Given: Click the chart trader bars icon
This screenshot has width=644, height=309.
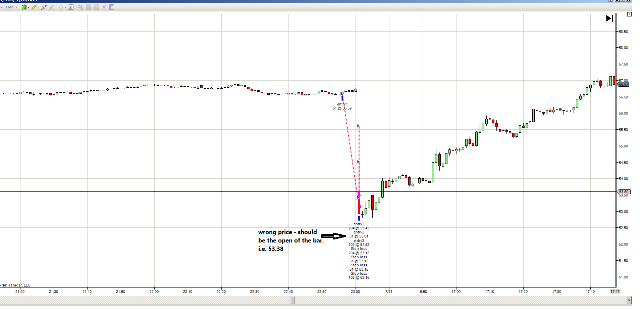Looking at the screenshot, I should click(80, 7).
